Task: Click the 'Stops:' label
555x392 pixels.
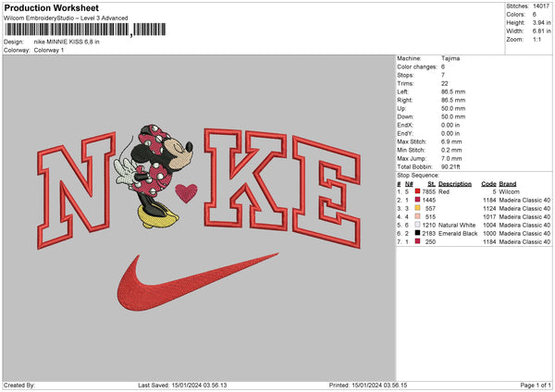Action: click(405, 75)
